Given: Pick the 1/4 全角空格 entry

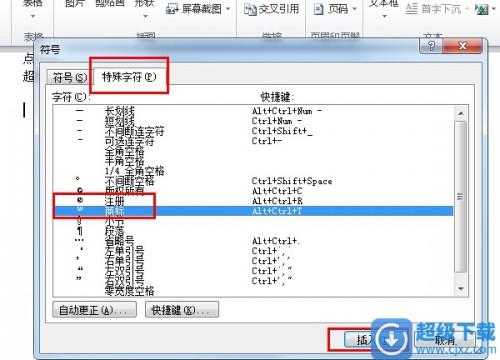Looking at the screenshot, I should [253, 171].
